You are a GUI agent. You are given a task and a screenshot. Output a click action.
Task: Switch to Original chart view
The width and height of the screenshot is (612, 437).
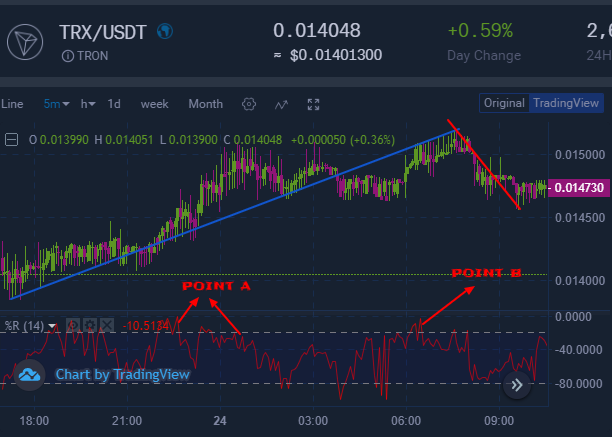coord(504,103)
